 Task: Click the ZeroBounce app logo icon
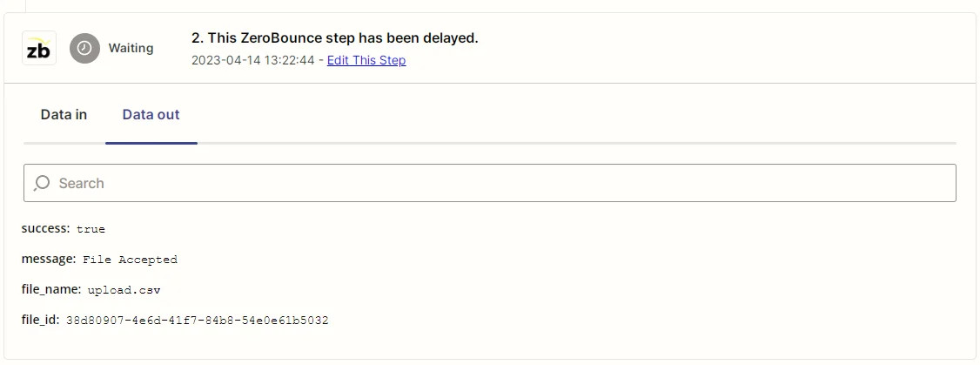[x=39, y=48]
